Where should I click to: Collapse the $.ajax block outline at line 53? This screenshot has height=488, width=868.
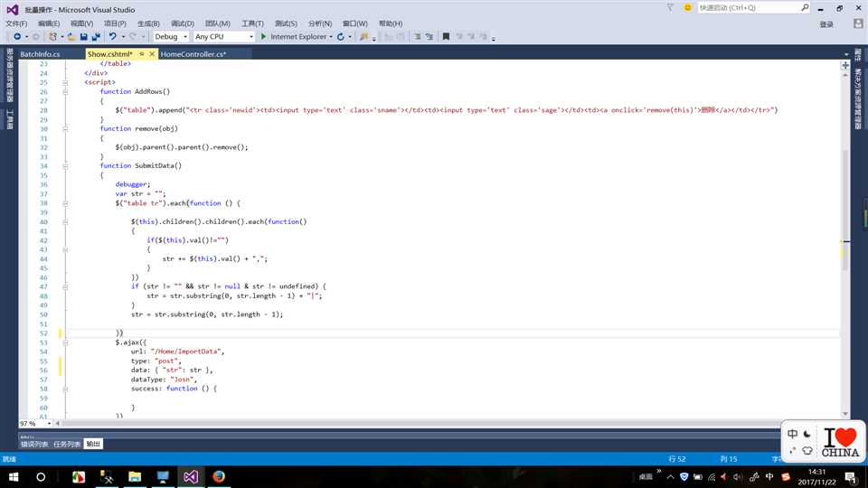[x=65, y=343]
